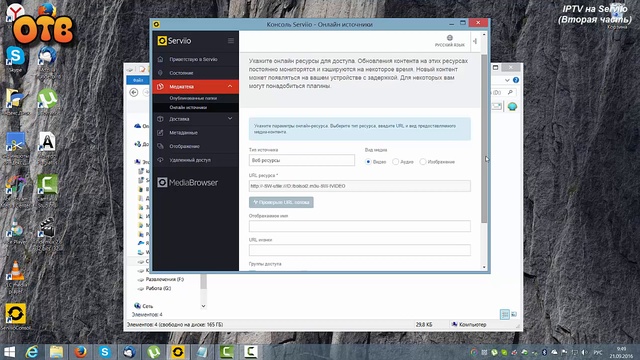Click the Back arrow in Explorer window
Image resolution: width=640 pixels, height=360 pixels.
[x=133, y=93]
